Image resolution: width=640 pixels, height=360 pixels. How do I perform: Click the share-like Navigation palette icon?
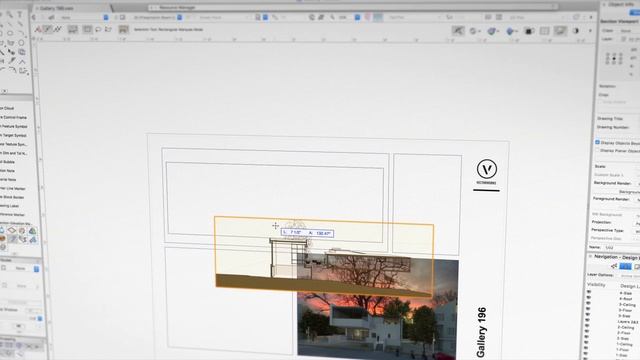[x=613, y=266]
